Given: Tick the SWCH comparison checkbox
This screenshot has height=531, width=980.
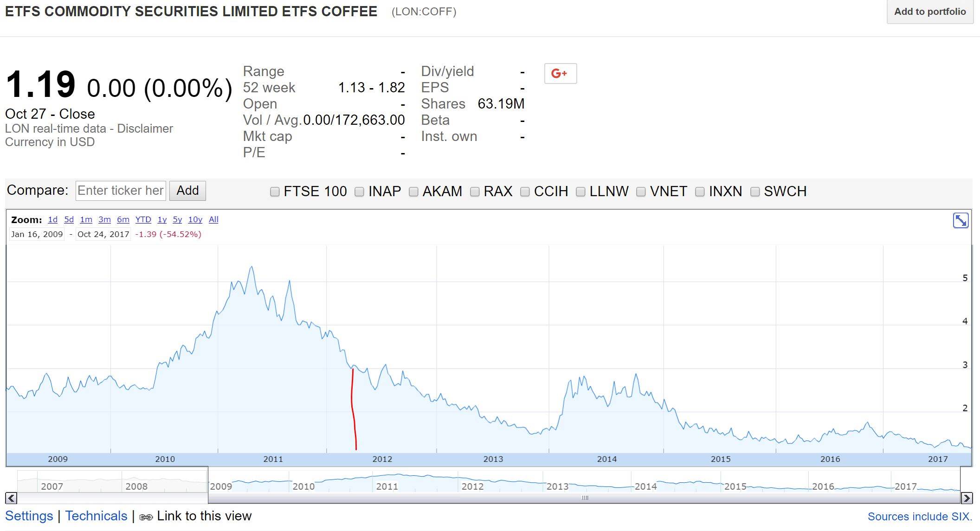Looking at the screenshot, I should click(x=755, y=192).
